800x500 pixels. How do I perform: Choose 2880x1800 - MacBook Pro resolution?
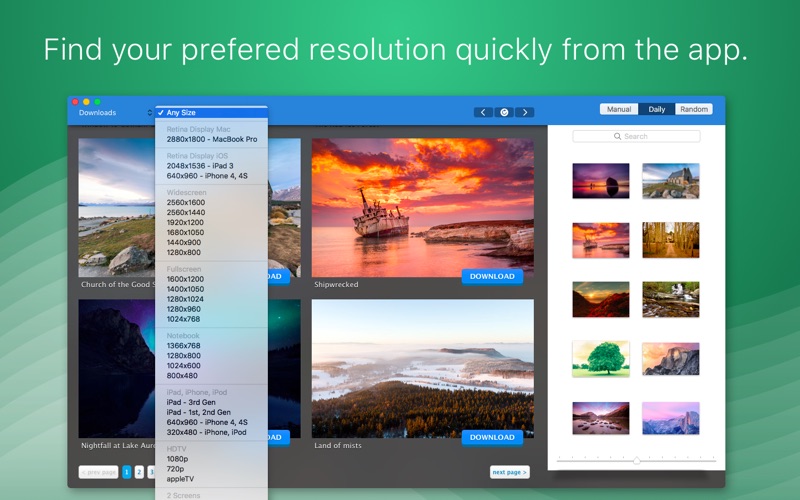pos(211,139)
